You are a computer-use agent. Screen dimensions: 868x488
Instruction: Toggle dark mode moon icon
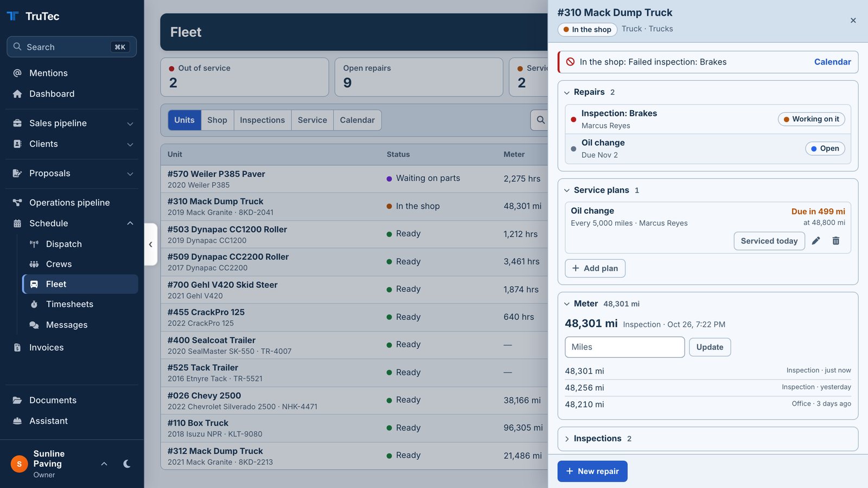point(127,464)
